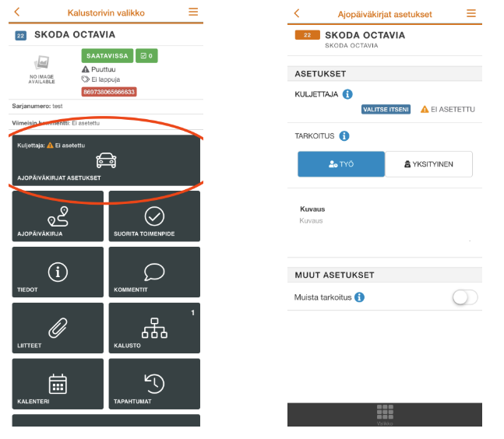Select the Yksityinen purpose option
504x439 pixels.
coord(428,164)
